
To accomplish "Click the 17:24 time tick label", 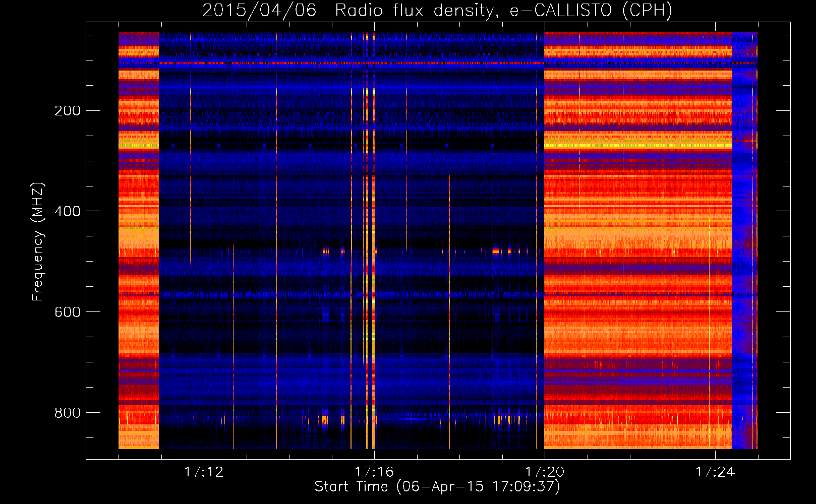I will (715, 472).
